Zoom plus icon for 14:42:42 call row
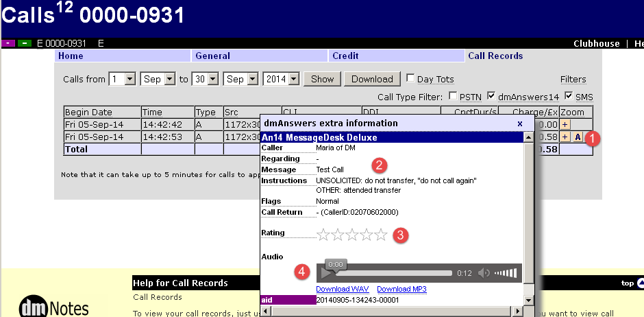The image size is (644, 317). point(565,124)
